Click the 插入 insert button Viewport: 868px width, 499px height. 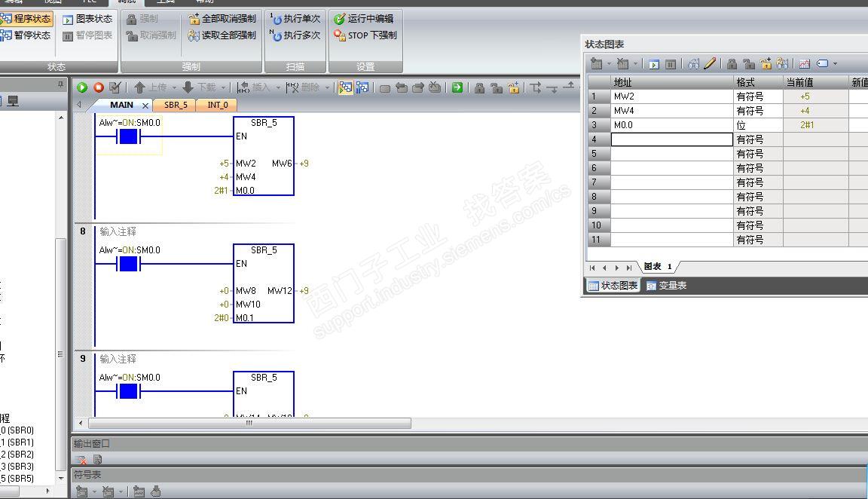(253, 87)
